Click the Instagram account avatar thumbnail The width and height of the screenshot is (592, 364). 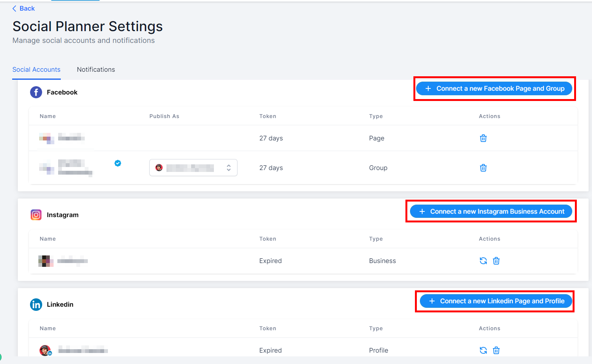pos(46,261)
